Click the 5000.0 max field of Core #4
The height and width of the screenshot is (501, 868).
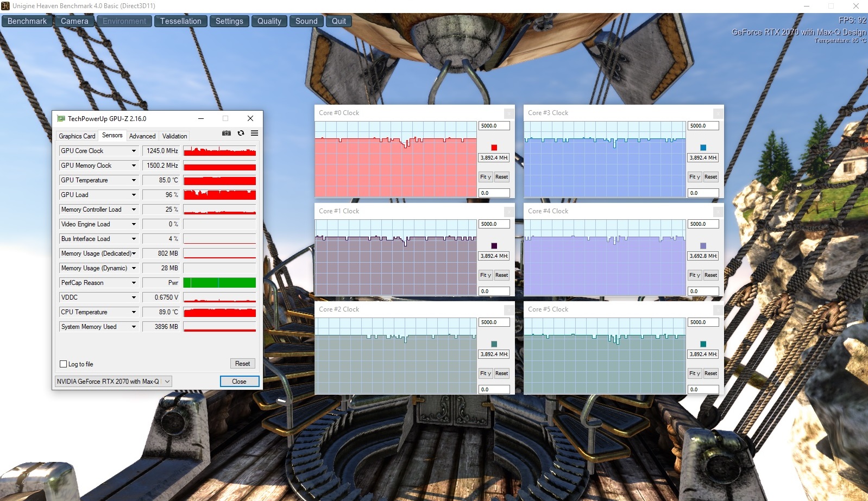(703, 224)
